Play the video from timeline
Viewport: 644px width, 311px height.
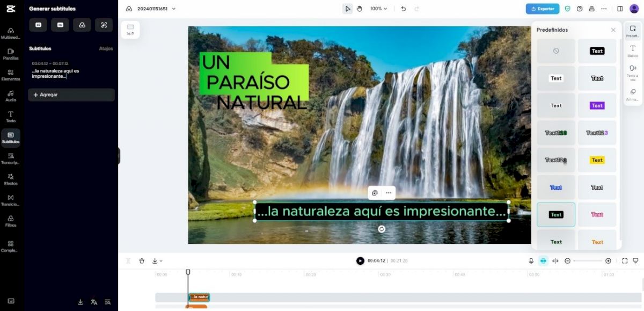point(360,261)
